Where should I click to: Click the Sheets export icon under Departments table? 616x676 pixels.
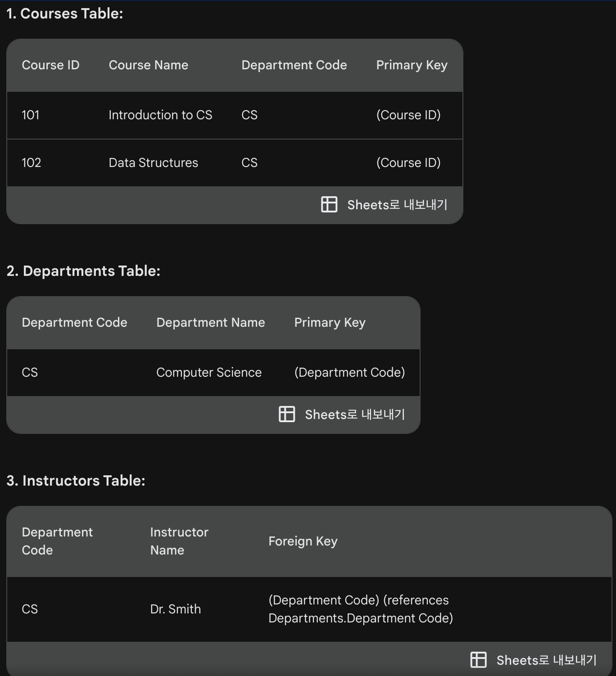287,414
